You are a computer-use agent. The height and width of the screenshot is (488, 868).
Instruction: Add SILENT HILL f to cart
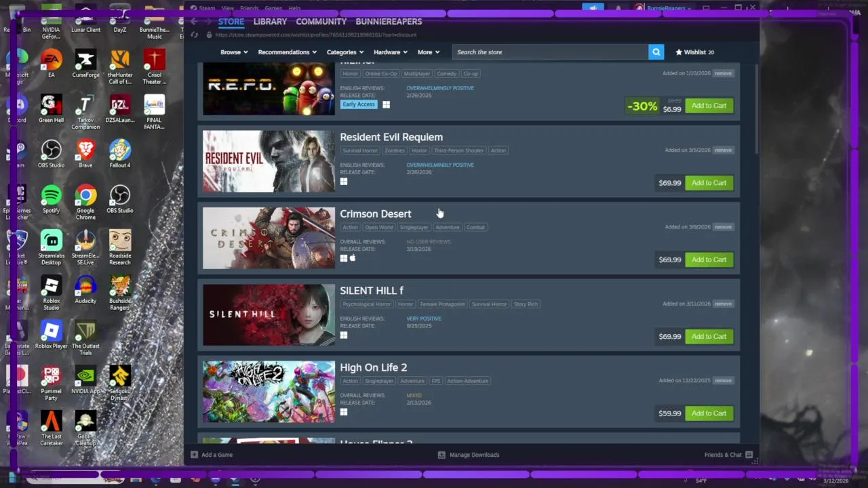[x=709, y=336]
